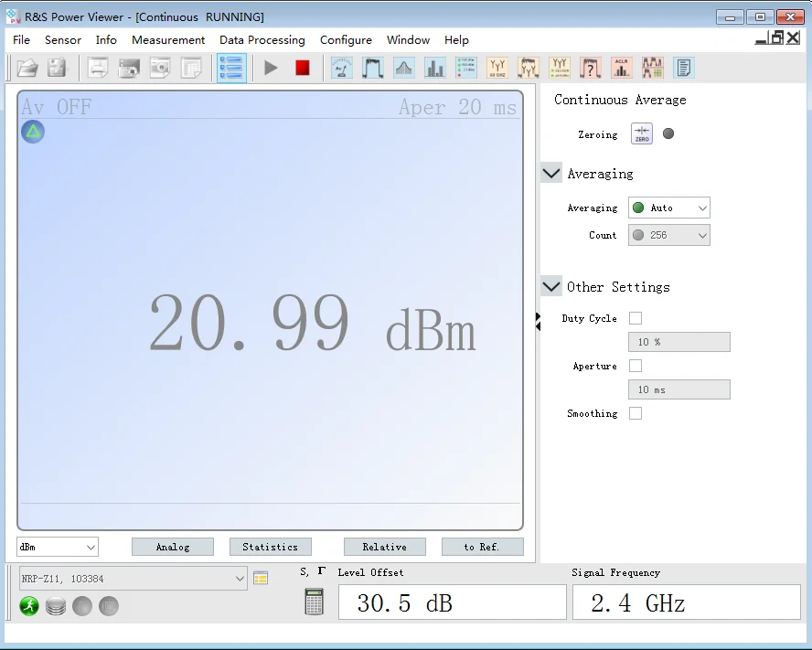Screen dimensions: 812x650
Task: Open the Window menu
Action: [408, 40]
